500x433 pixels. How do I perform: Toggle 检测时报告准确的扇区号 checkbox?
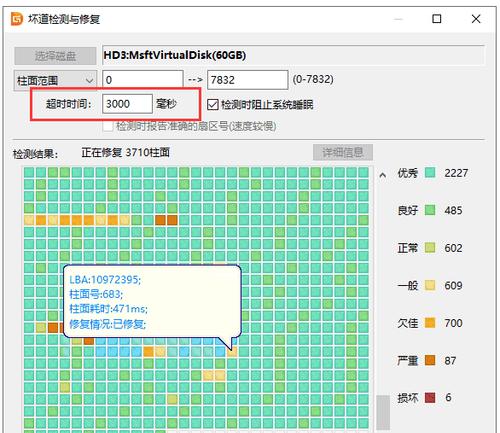(x=108, y=126)
